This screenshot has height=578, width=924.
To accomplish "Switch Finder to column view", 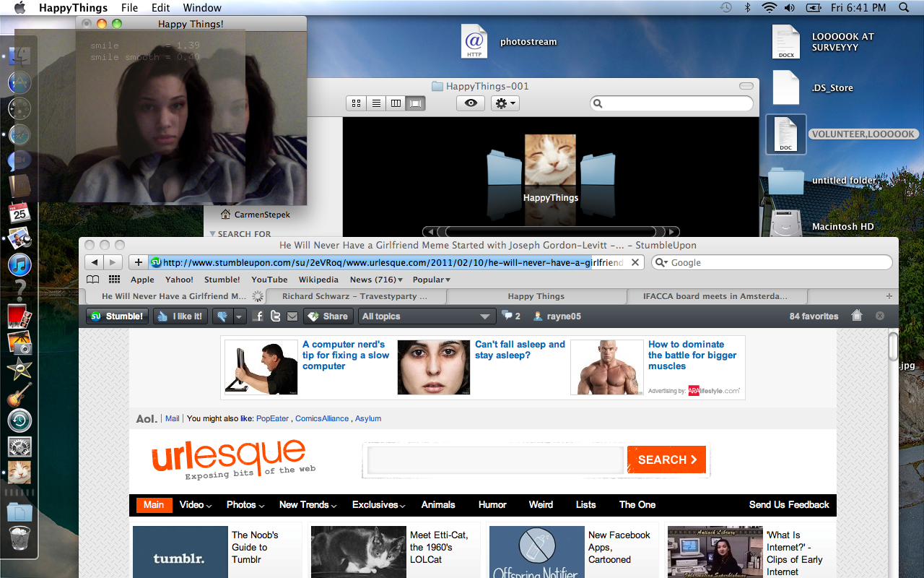I will [x=396, y=103].
